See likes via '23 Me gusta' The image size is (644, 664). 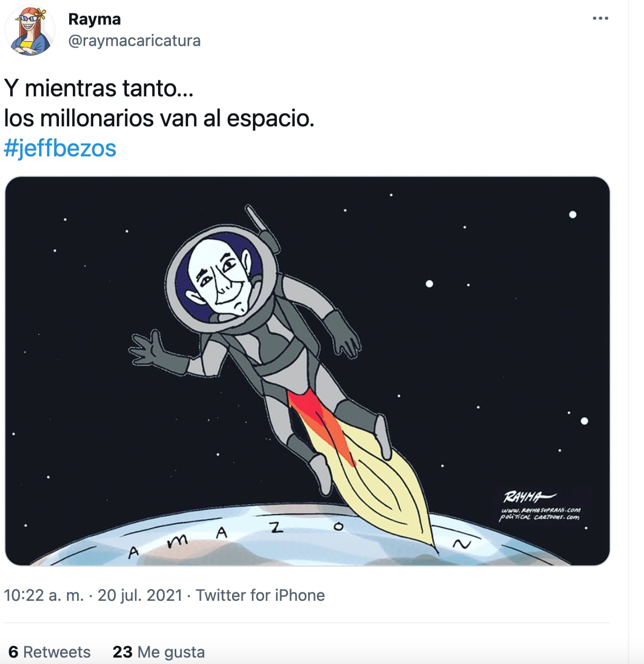[x=159, y=652]
